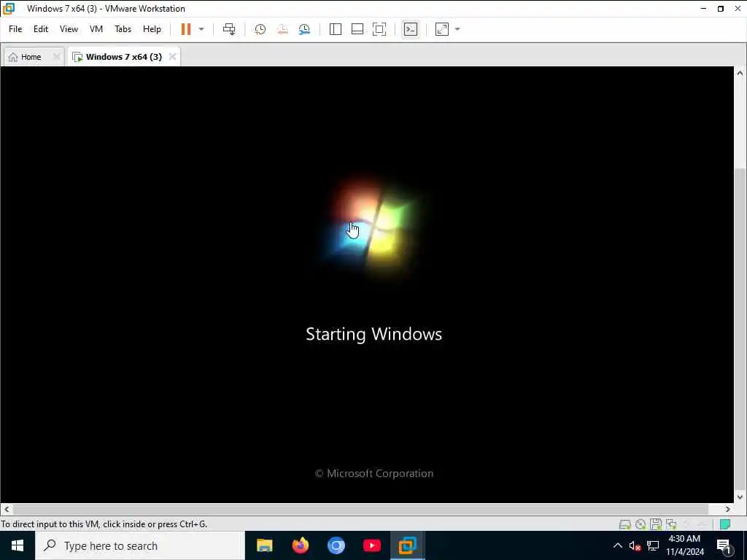Click the horizontal scrollbar left arrow
747x560 pixels.
[x=6, y=509]
